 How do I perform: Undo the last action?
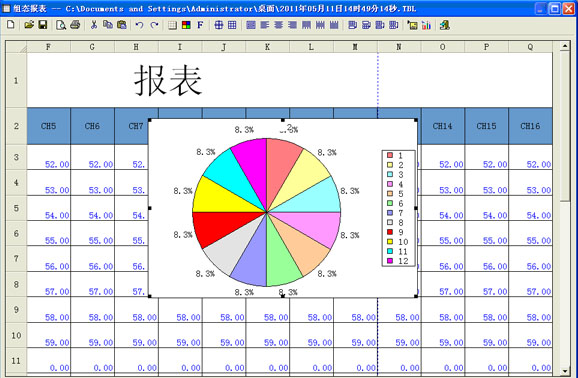[x=139, y=25]
